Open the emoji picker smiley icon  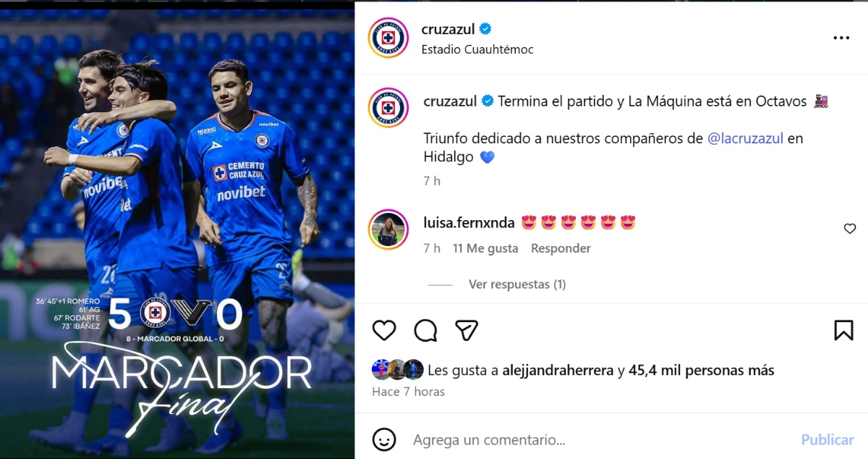[384, 439]
